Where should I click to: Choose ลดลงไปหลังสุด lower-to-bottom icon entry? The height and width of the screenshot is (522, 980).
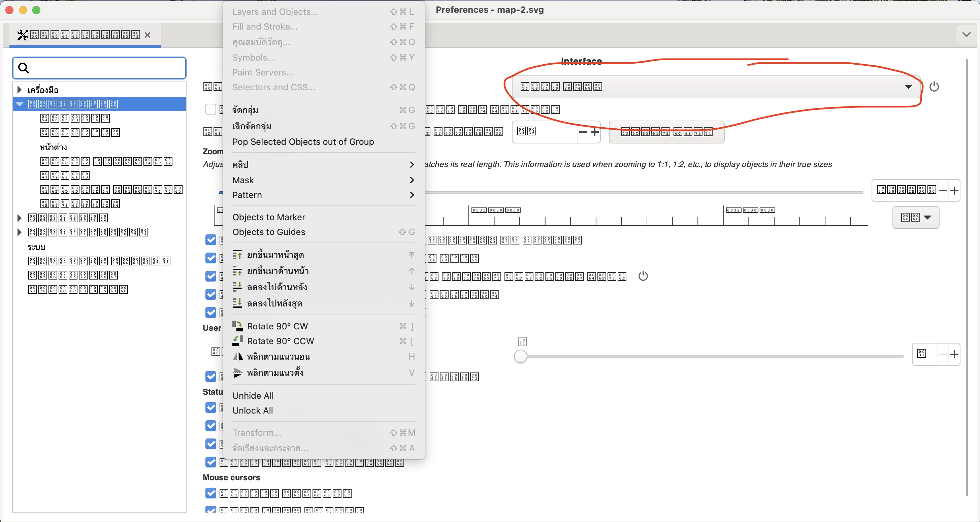[x=323, y=303]
